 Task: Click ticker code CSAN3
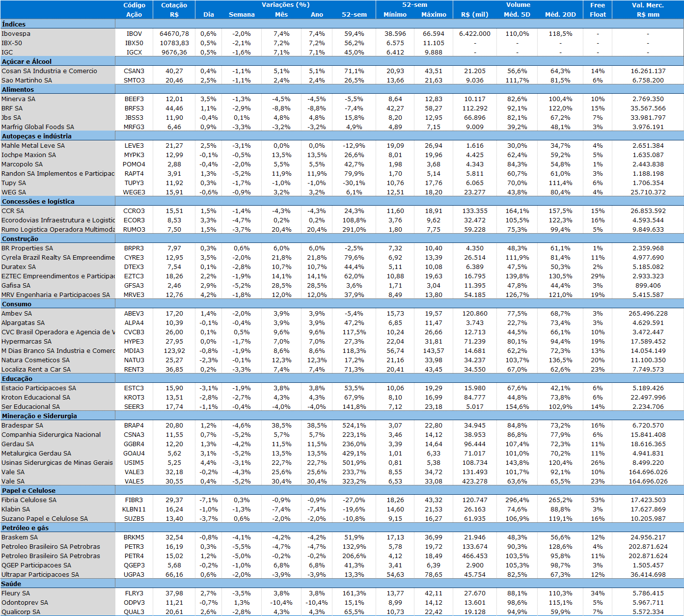point(134,71)
